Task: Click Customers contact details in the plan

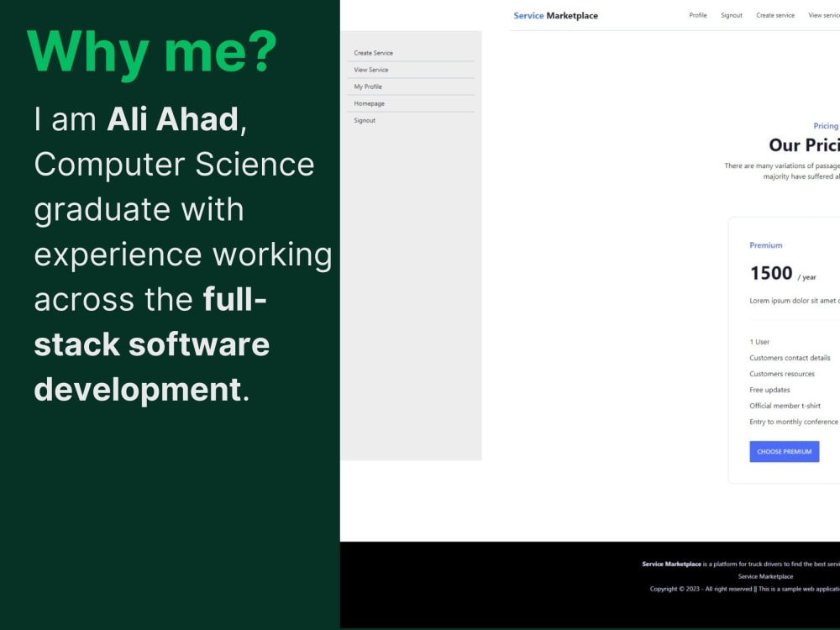Action: coord(790,358)
